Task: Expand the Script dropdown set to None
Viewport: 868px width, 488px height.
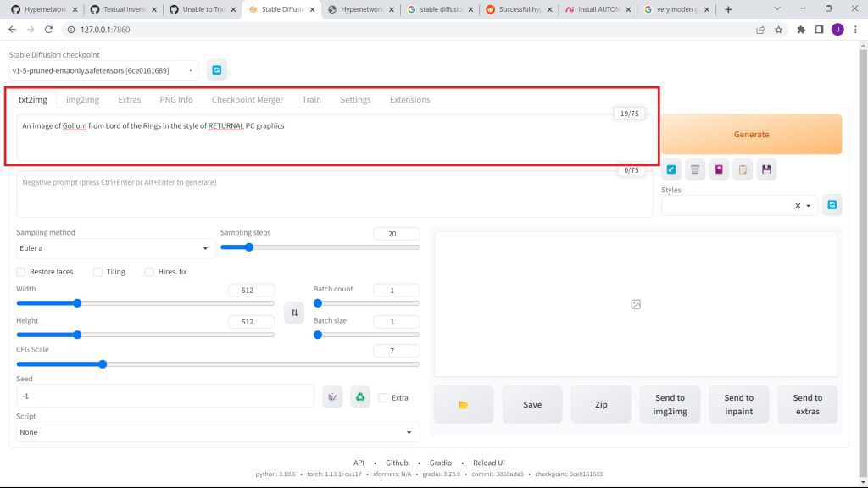Action: click(218, 432)
